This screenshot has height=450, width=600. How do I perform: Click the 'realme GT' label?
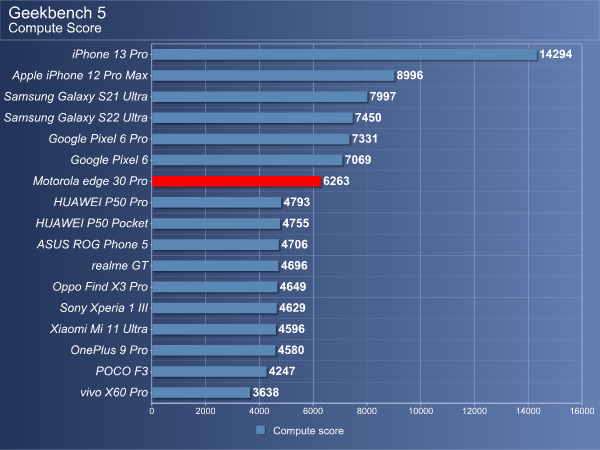point(120,266)
